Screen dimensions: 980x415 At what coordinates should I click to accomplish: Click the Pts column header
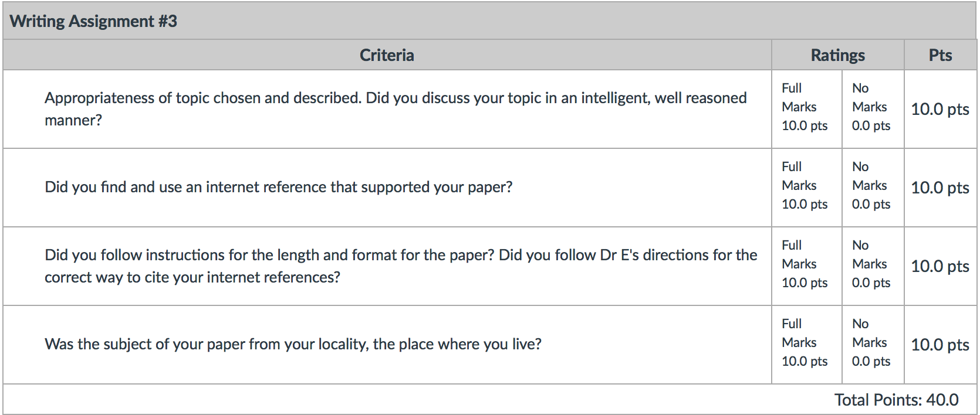tap(940, 55)
